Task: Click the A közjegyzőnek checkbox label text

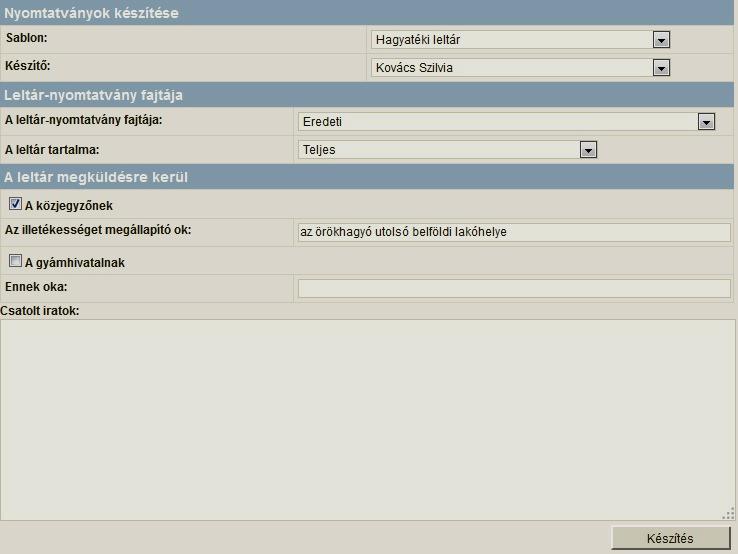Action: [69, 206]
